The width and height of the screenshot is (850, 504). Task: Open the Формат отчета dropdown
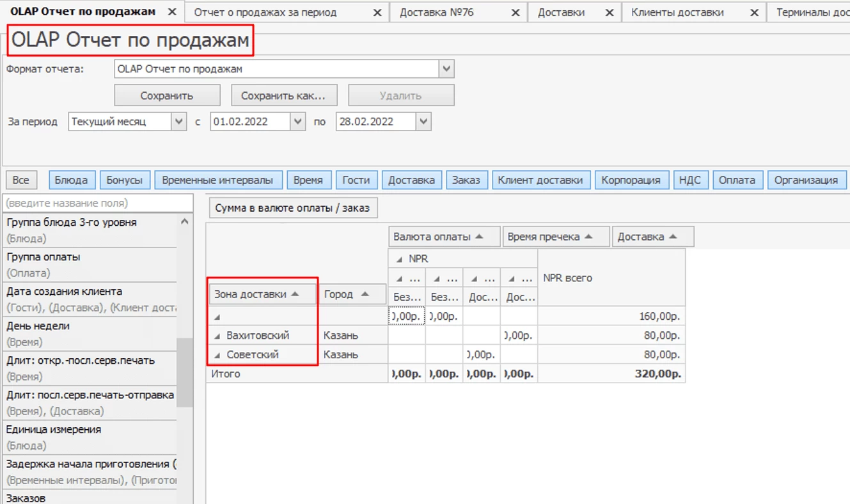click(x=446, y=69)
